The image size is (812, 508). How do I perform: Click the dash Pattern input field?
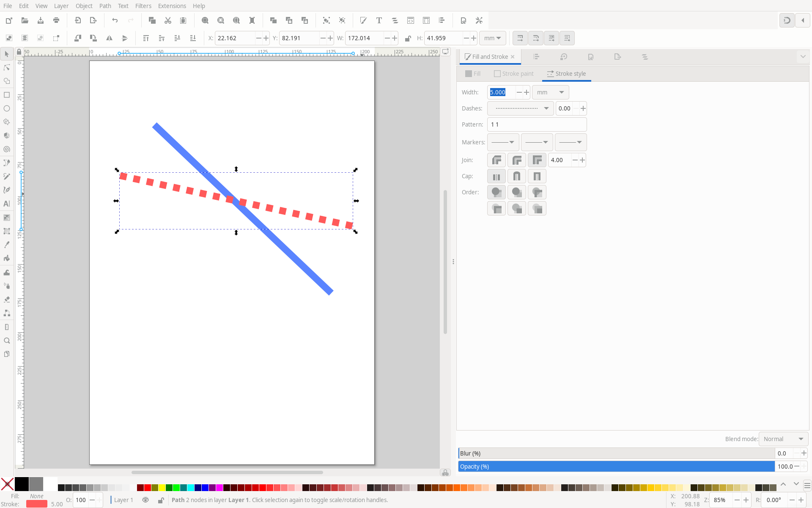pos(537,124)
